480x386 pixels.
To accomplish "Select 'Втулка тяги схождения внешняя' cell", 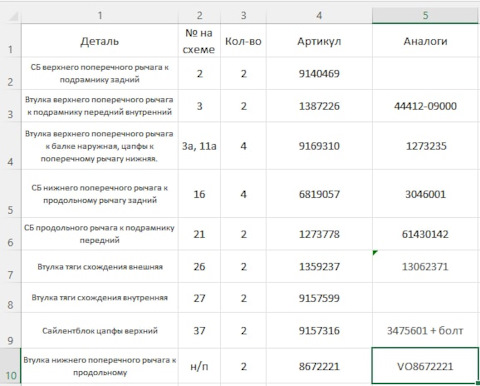I will 100,267.
